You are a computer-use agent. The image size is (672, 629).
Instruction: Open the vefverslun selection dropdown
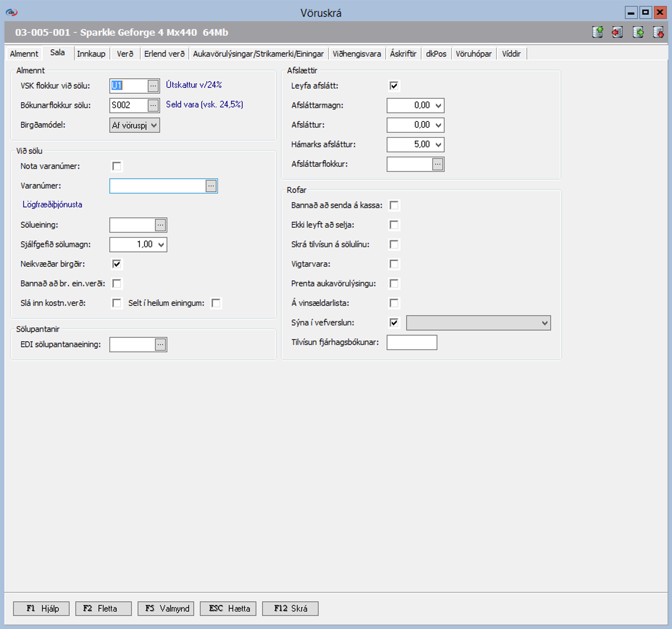[x=478, y=323]
